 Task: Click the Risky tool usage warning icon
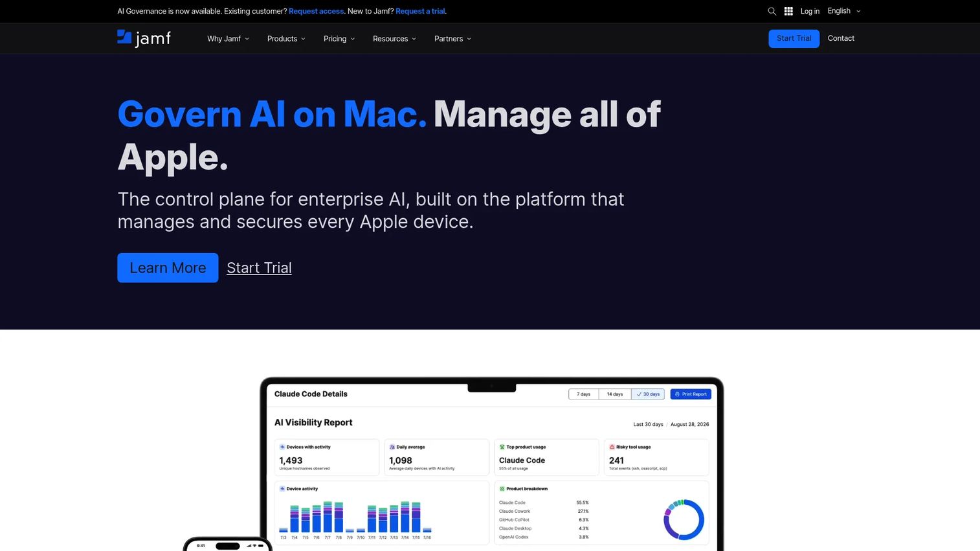[x=612, y=447]
